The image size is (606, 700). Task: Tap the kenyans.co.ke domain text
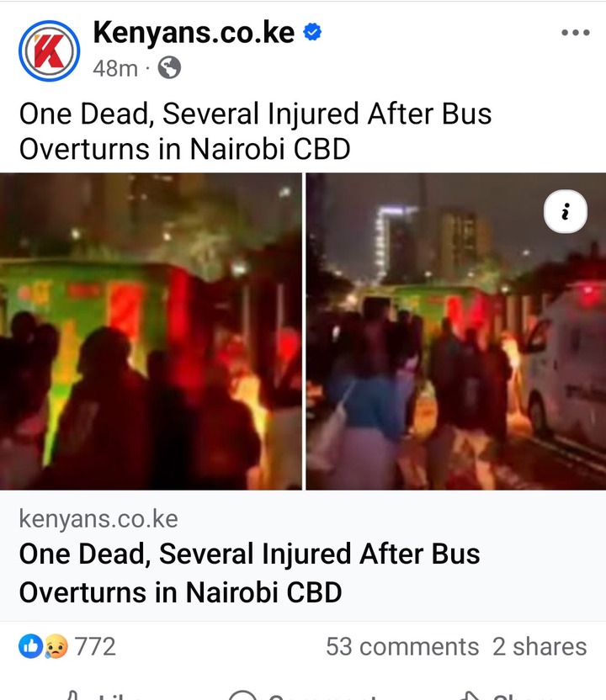click(x=98, y=519)
